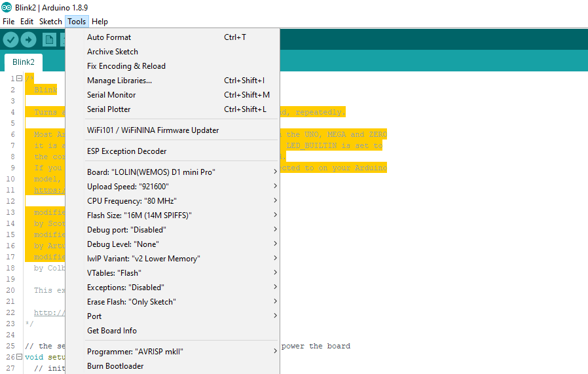Click the https link on line 11
The image size is (588, 374).
click(50, 190)
